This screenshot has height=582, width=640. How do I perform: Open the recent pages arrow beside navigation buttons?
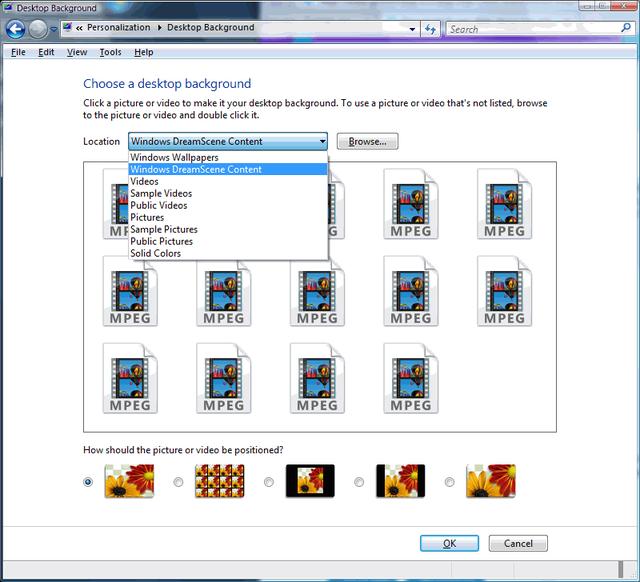click(54, 30)
